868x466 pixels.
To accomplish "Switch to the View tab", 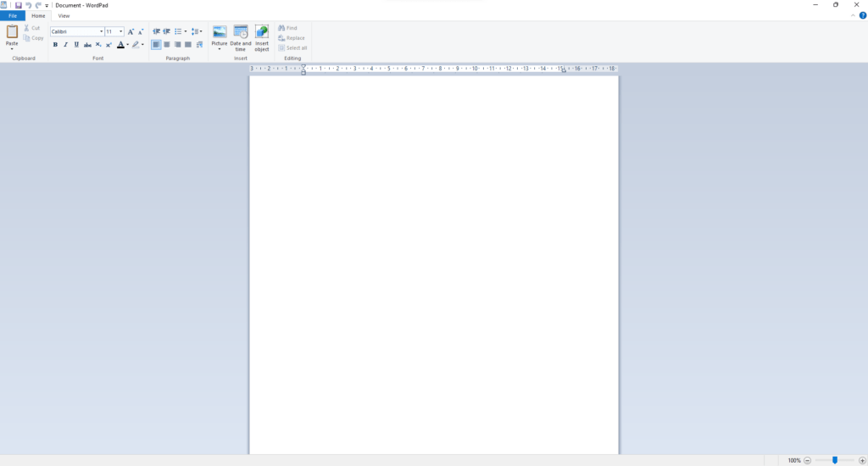I will pos(64,15).
